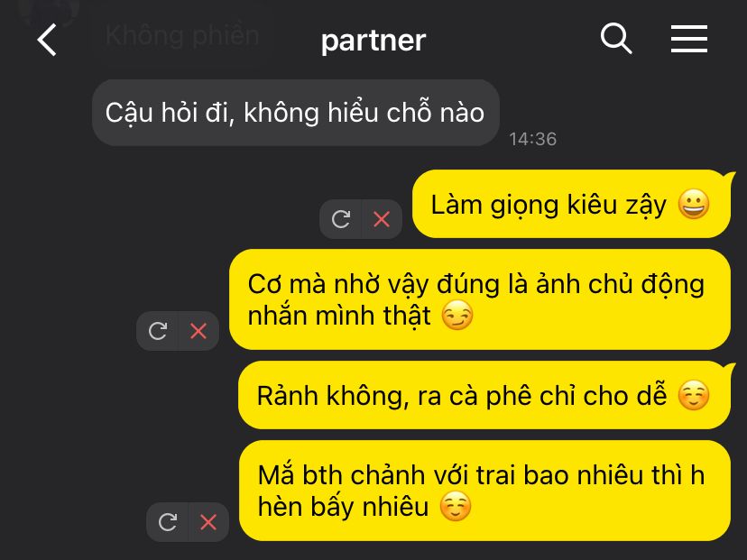Tap the "Cơ mà nhờ vậy" yellow bubble
The height and width of the screenshot is (560, 747).
480,299
